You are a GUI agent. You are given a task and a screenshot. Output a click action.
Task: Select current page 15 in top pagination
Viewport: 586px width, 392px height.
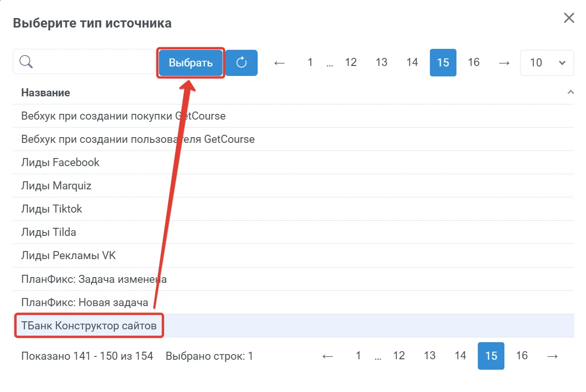pyautogui.click(x=443, y=63)
